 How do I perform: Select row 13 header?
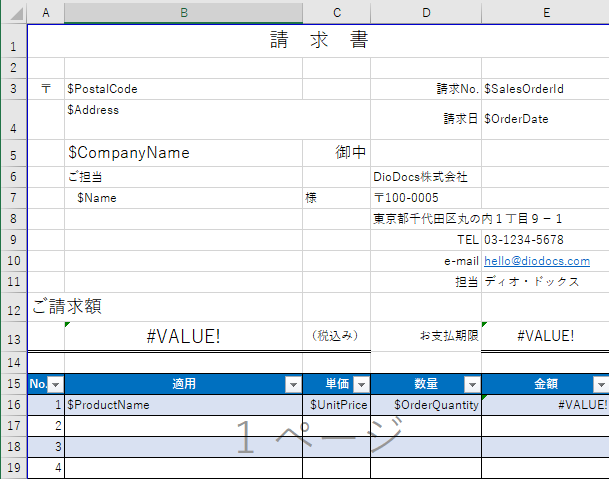[x=13, y=336]
